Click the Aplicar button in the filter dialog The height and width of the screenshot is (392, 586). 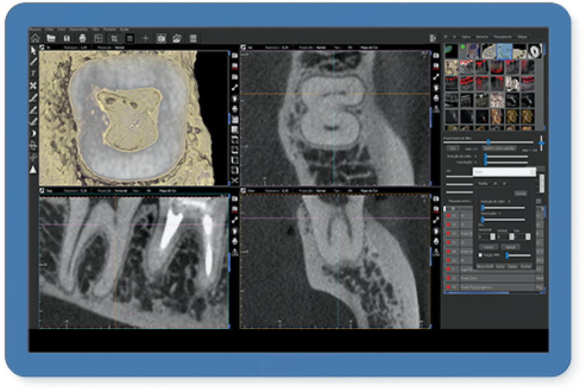pyautogui.click(x=511, y=246)
